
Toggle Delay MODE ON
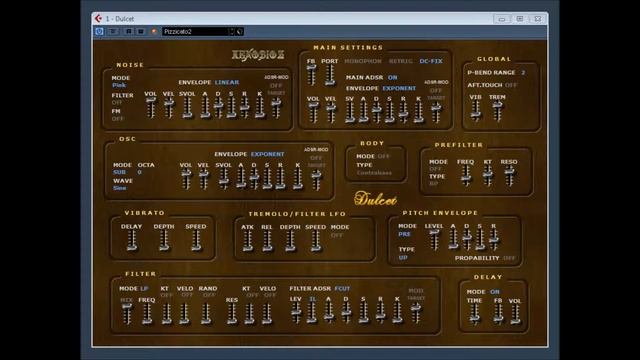pos(495,292)
